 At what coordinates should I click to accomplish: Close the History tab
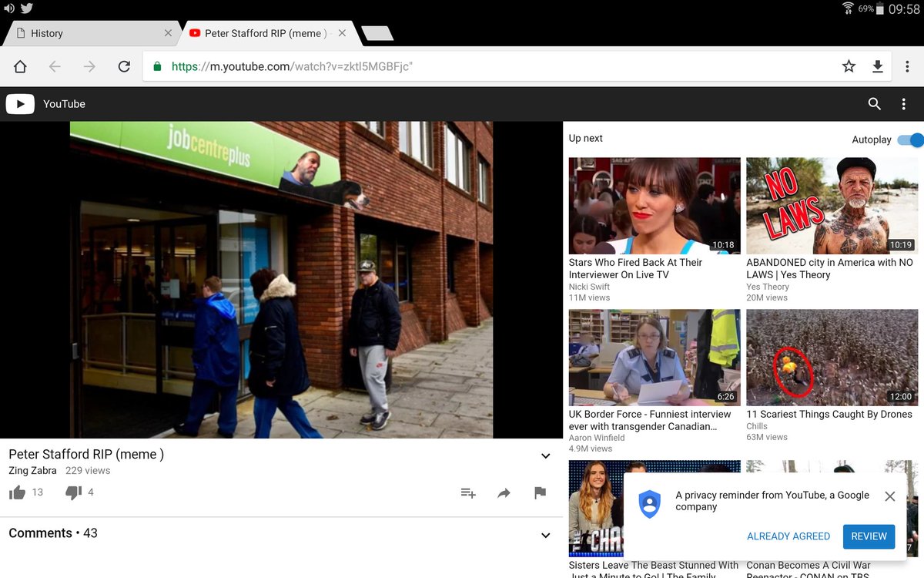click(168, 33)
